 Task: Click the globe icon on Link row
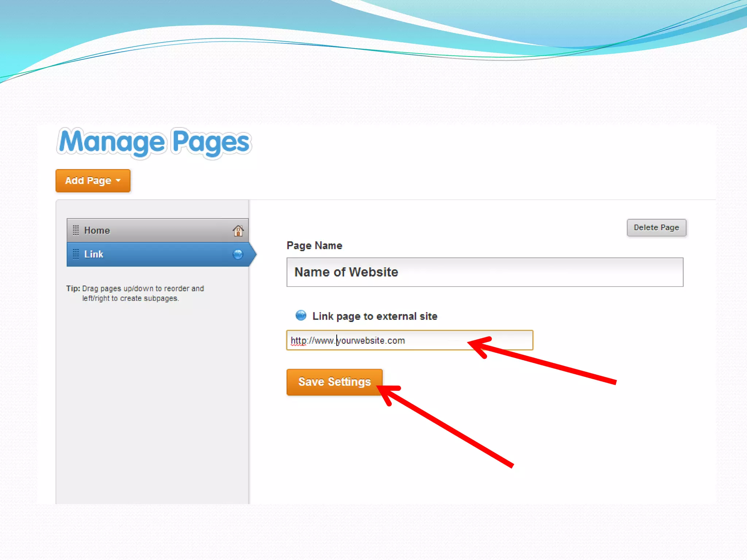238,254
